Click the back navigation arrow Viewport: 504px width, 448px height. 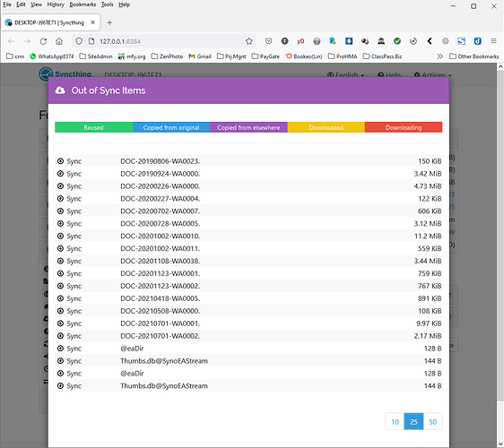[x=12, y=41]
